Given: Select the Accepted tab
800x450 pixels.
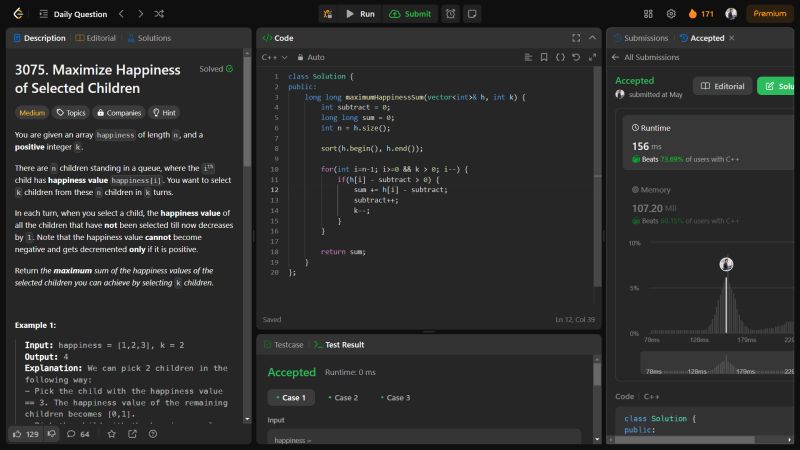Looking at the screenshot, I should tap(702, 38).
